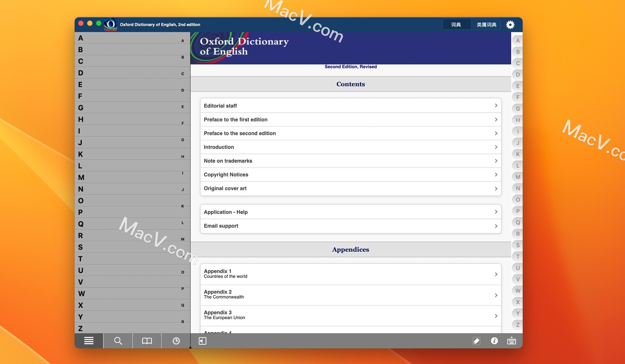This screenshot has height=364, width=625.
Task: Open the book bookmarks icon
Action: click(147, 341)
